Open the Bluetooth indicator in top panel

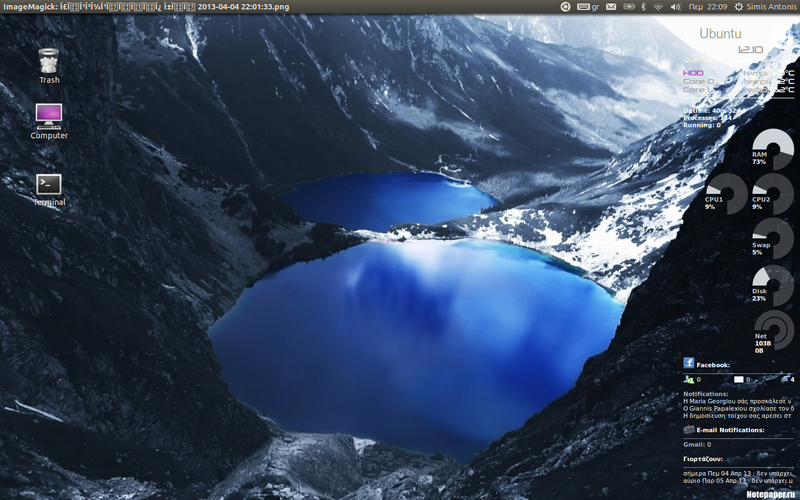click(x=643, y=7)
